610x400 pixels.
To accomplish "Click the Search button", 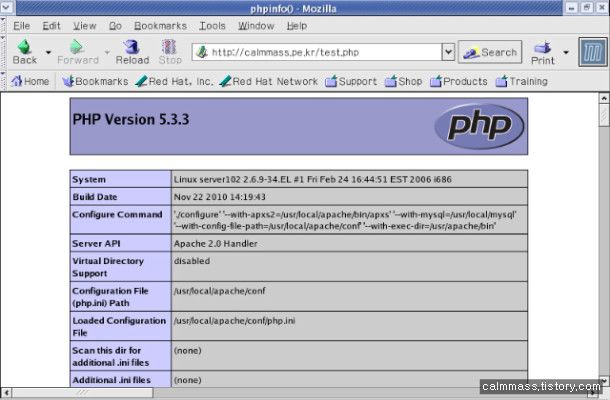I will [x=490, y=52].
